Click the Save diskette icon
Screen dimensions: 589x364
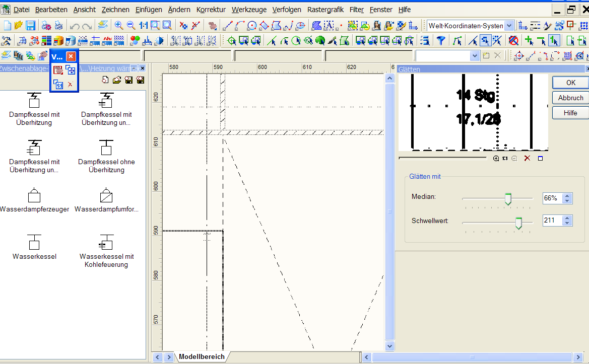click(x=31, y=26)
